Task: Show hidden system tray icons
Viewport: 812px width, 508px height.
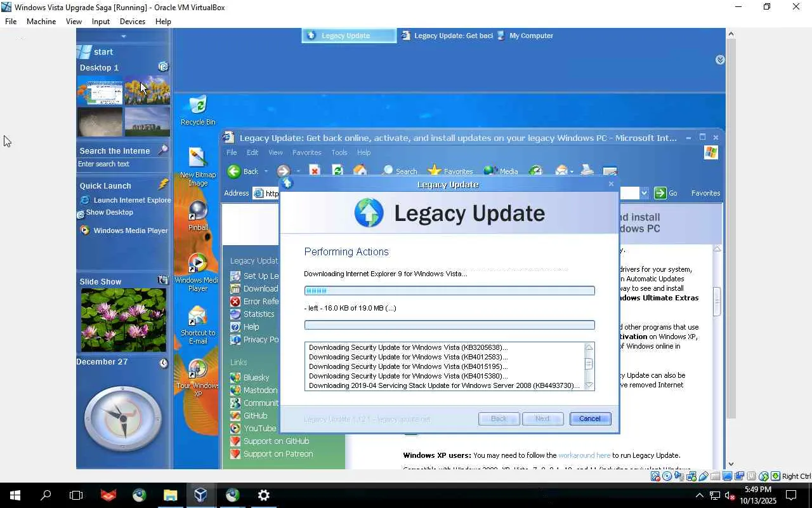Action: 699,495
